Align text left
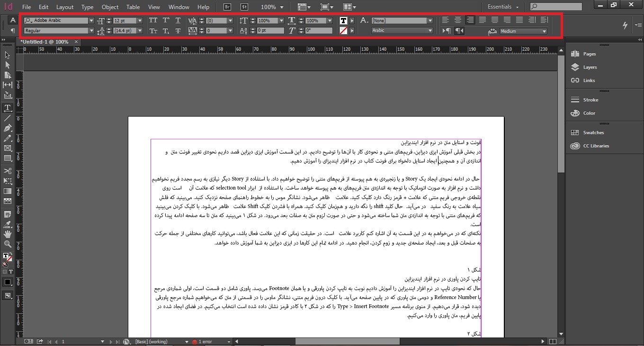644x346 pixels. pyautogui.click(x=445, y=20)
